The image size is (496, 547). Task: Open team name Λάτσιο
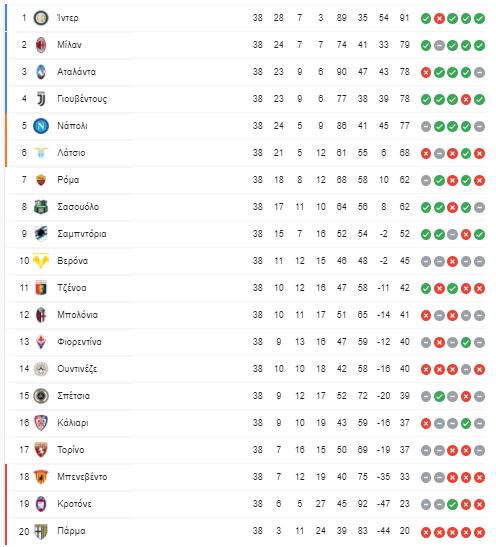coord(71,153)
